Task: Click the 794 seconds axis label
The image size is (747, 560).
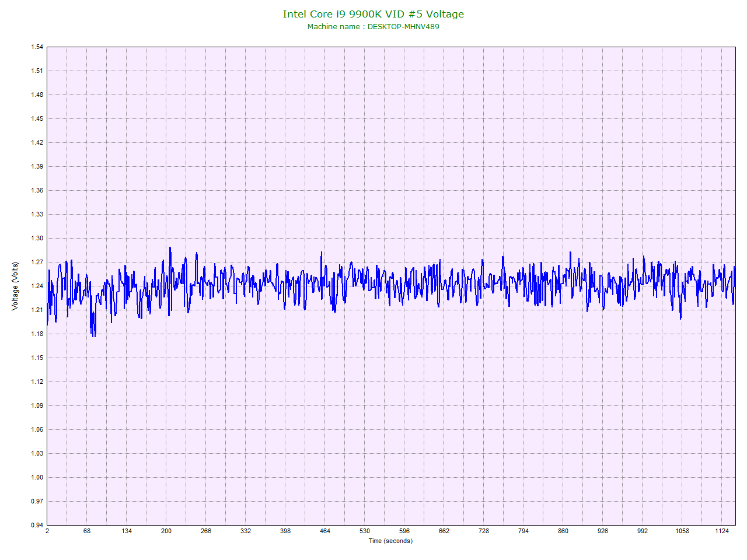Action: [x=523, y=531]
